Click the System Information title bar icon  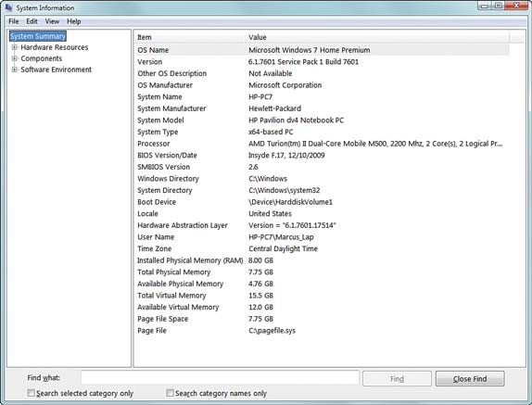(8, 7)
